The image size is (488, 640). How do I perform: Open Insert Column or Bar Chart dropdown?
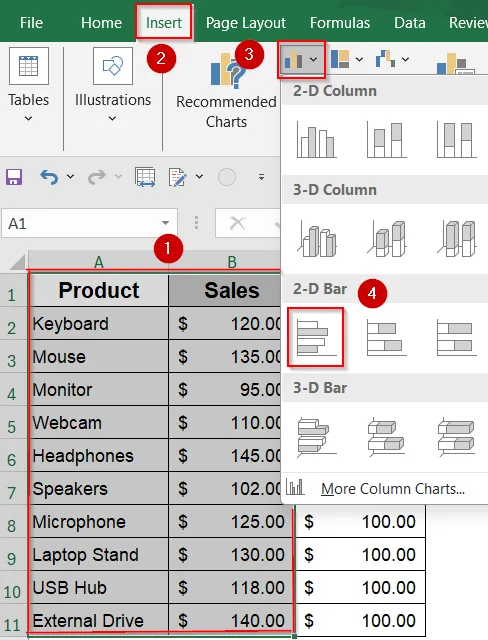(x=301, y=60)
